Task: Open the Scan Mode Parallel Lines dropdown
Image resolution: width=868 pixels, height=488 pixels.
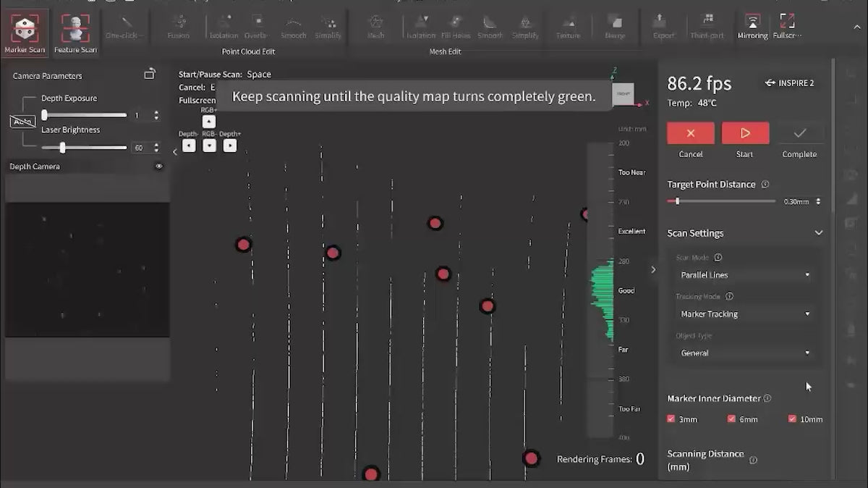Action: (x=745, y=275)
